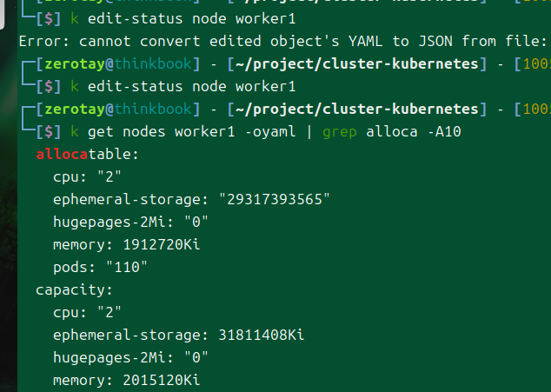Click the ephemeral-storage 31811408Ki value
Viewport: 551px width, 392px height.
coord(261,335)
